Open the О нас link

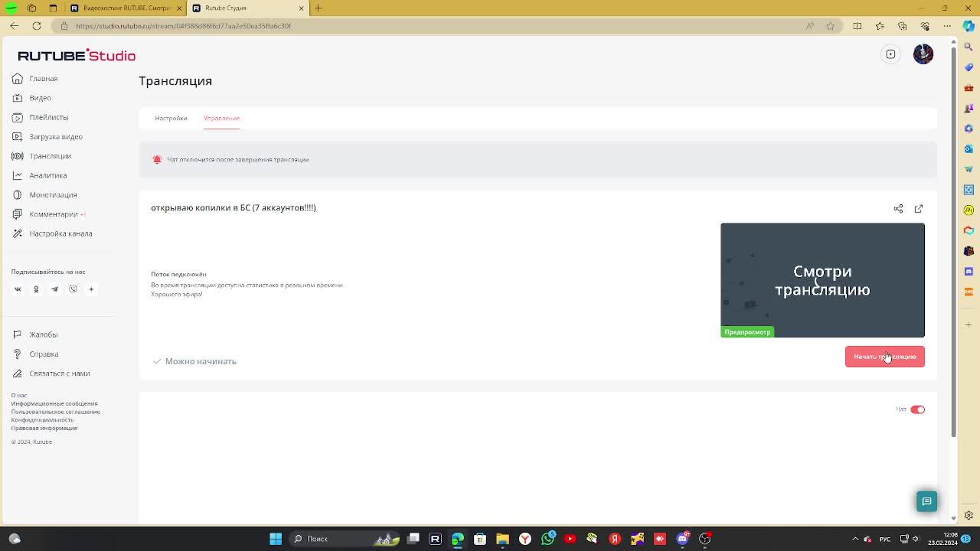[19, 396]
